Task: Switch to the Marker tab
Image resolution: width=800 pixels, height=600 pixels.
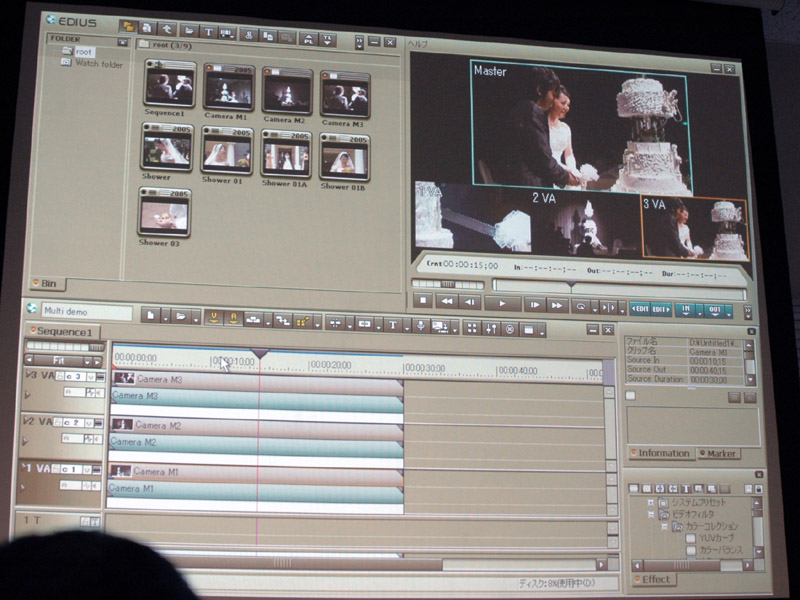Action: (718, 454)
